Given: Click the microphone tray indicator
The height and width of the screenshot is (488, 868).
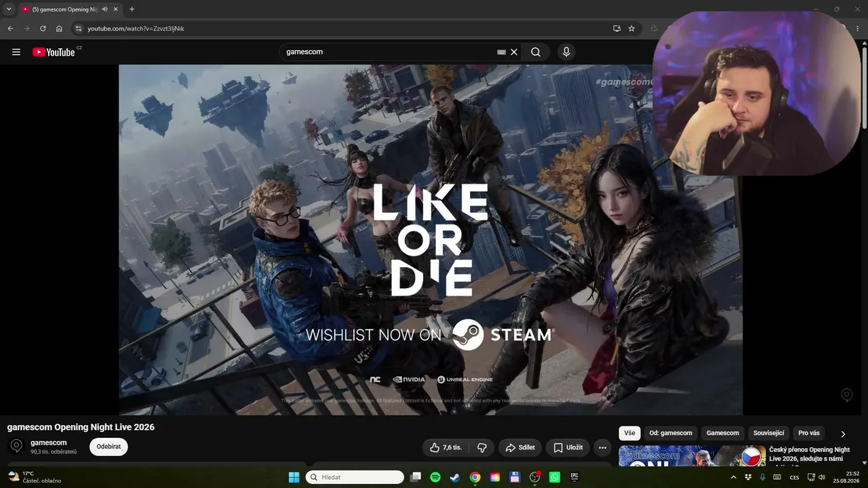Looking at the screenshot, I should coord(762,477).
